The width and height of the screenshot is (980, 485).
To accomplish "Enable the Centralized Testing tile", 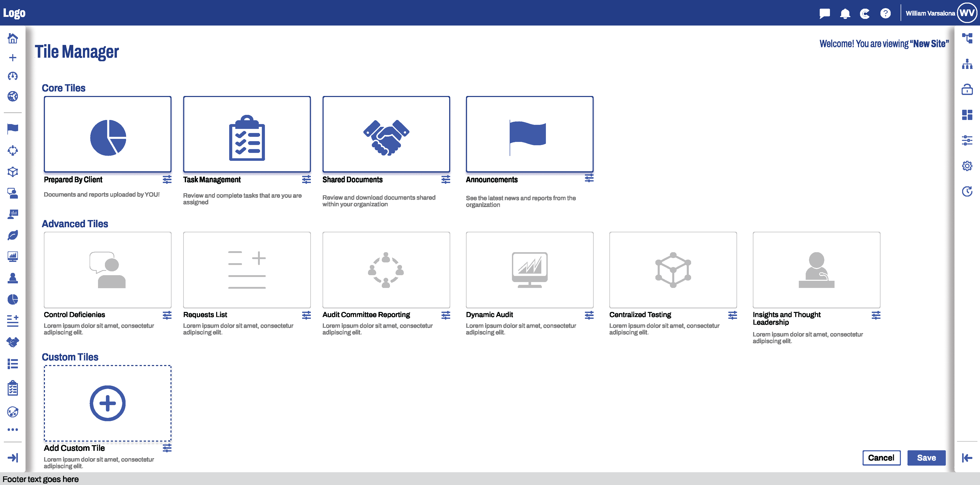I will [673, 270].
